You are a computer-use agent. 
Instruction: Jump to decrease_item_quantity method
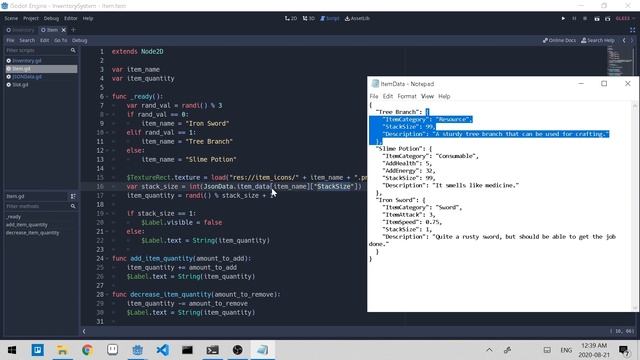(32, 233)
